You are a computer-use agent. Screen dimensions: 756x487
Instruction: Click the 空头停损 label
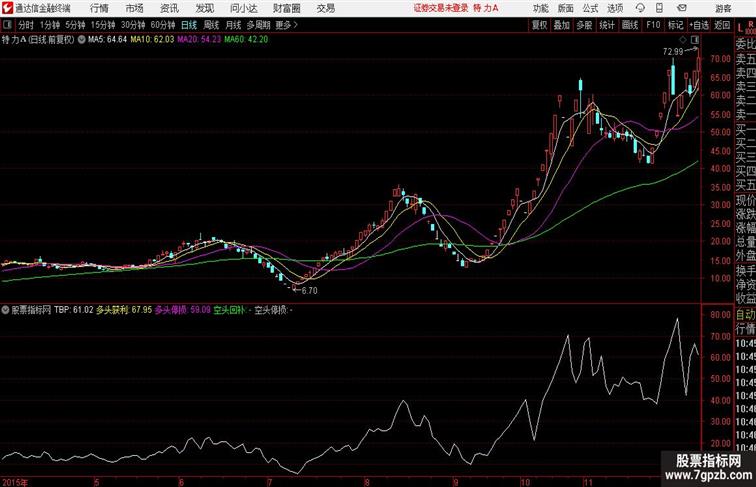point(271,310)
